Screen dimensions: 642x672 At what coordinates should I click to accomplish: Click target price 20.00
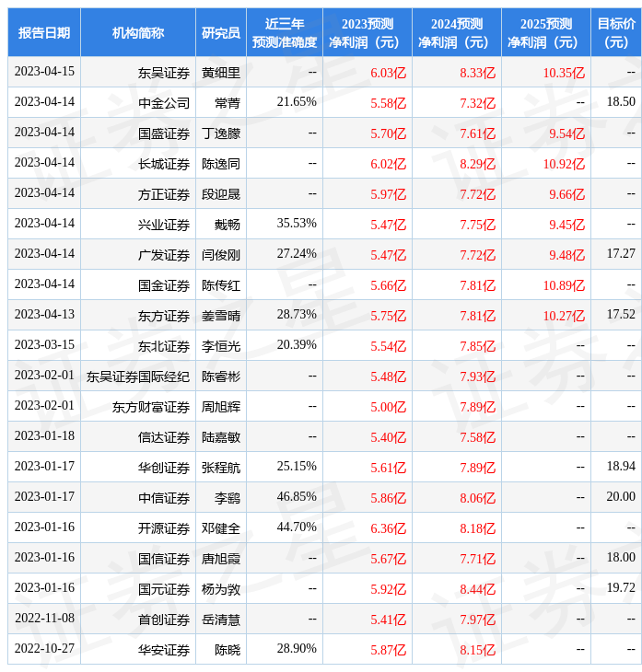coord(621,497)
